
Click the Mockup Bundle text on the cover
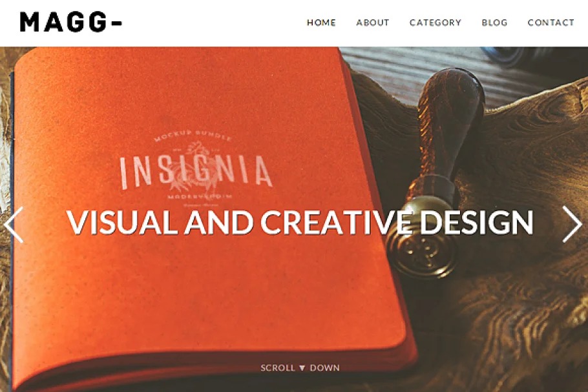(x=193, y=136)
